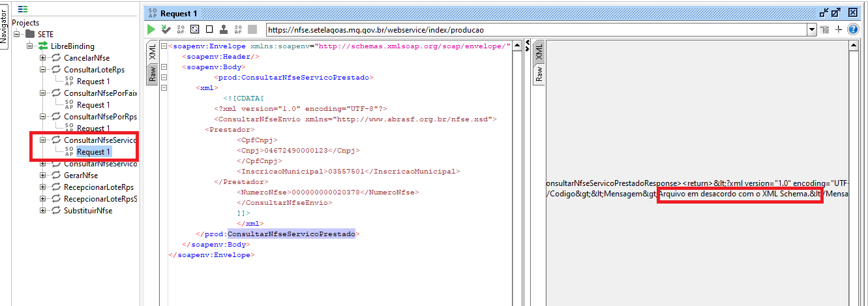Close the Request 1 internal window

852,12
